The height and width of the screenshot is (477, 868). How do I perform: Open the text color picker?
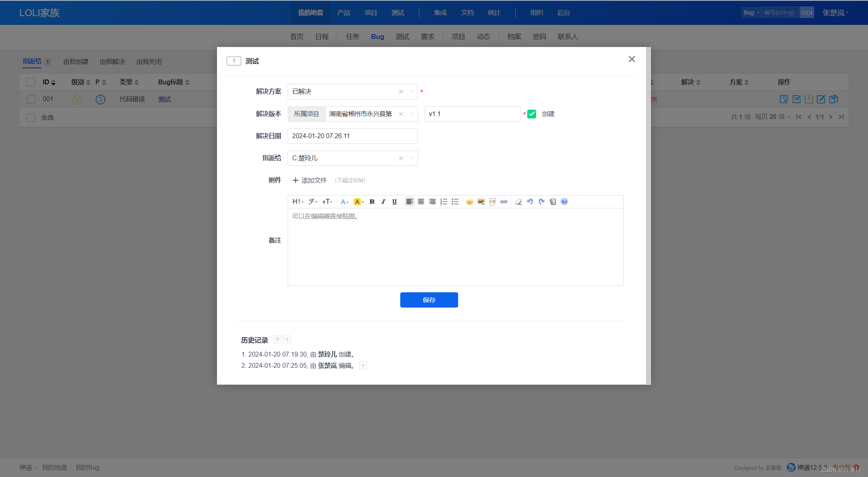[x=344, y=202]
